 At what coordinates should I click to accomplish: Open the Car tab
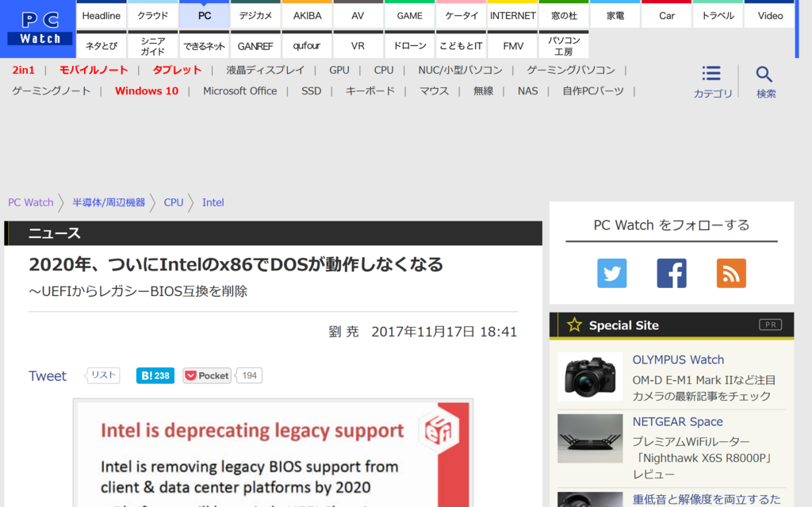(x=666, y=16)
